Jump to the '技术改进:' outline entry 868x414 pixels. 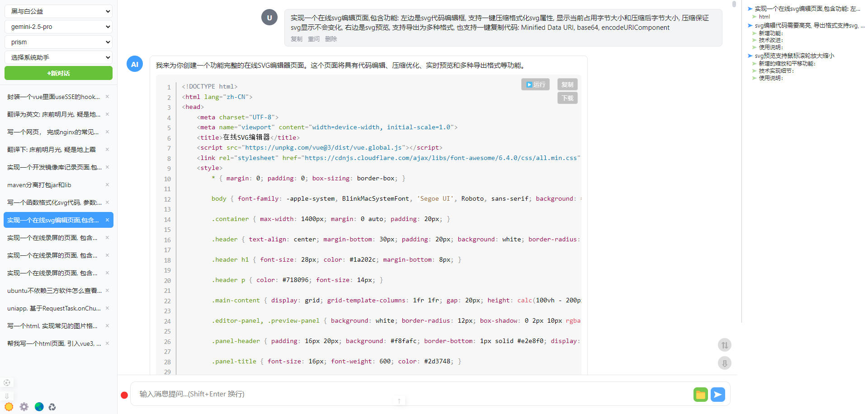click(770, 40)
